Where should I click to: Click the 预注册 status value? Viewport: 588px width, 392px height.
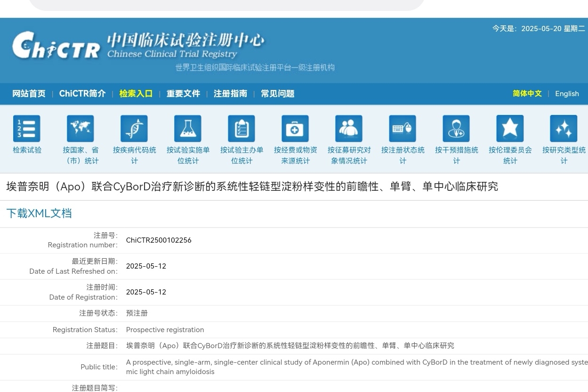(137, 313)
